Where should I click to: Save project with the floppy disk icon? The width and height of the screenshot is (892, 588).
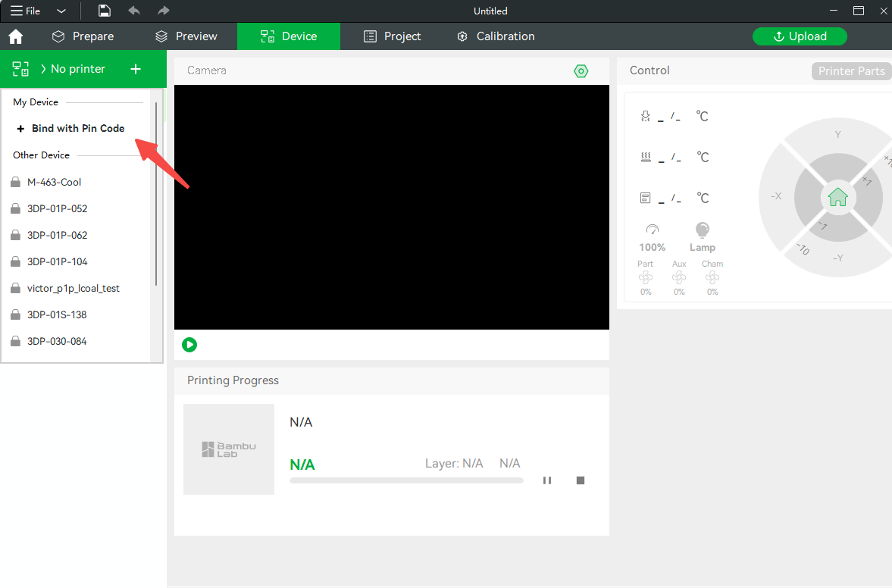click(x=104, y=11)
